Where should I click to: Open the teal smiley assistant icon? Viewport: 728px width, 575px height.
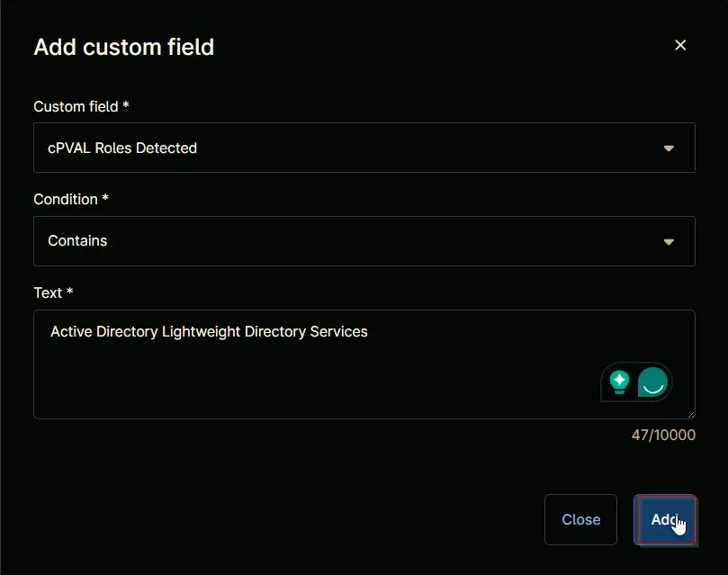652,382
